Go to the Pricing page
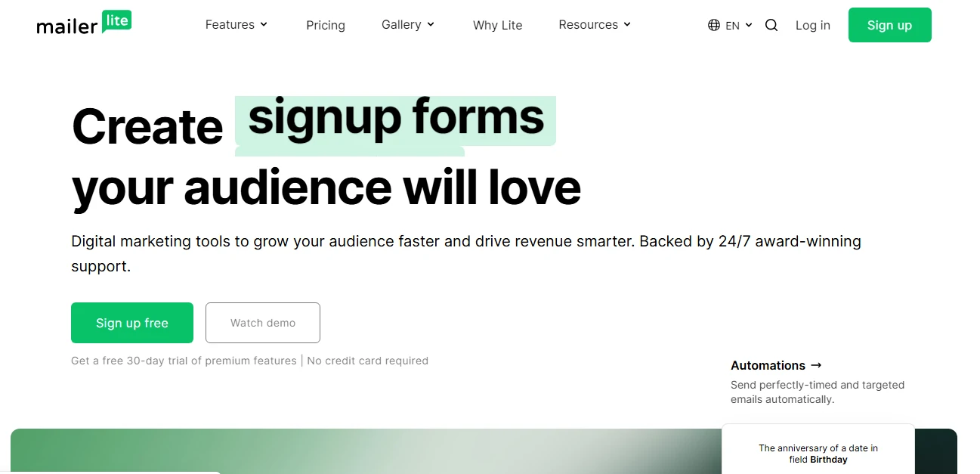This screenshot has height=474, width=980. (326, 25)
